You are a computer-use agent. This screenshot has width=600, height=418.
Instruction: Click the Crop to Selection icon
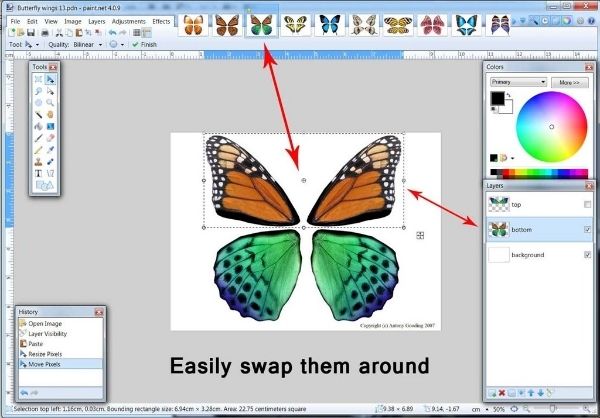88,33
